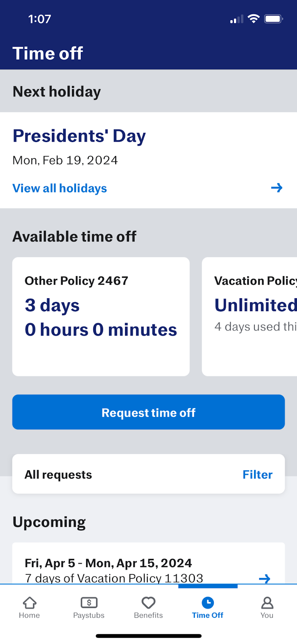Tap the Presidents' Day holiday title
The height and width of the screenshot is (644, 297).
[x=79, y=136]
